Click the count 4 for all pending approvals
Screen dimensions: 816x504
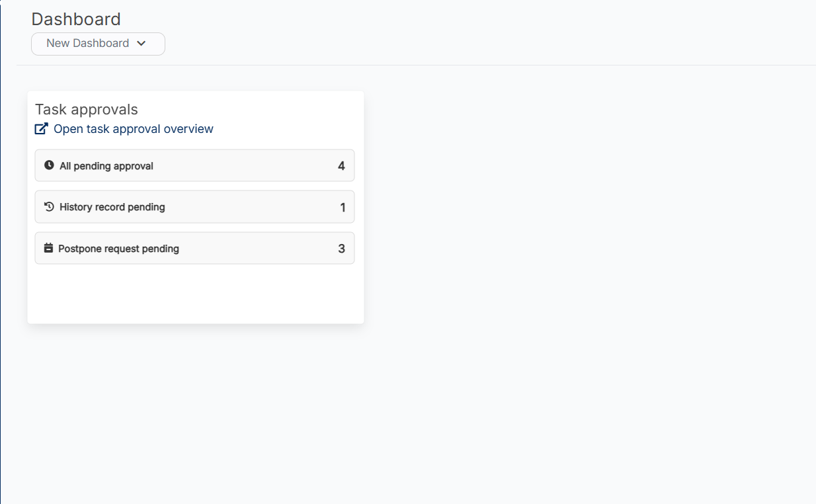pos(341,166)
